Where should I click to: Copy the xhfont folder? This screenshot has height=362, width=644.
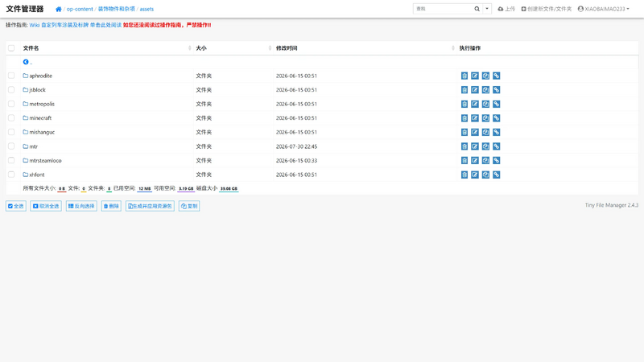pos(485,175)
